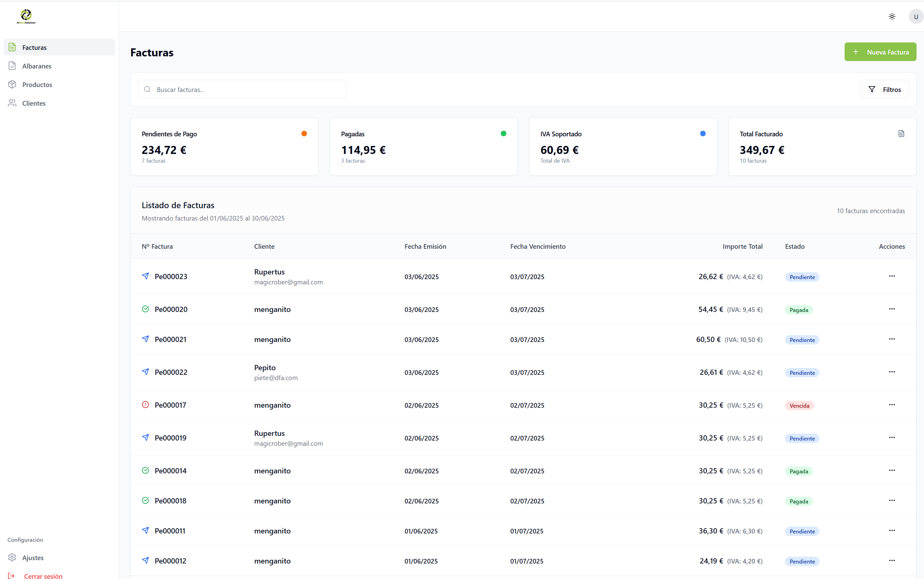The height and width of the screenshot is (579, 924).
Task: Click the paid checkmark icon of Pe000020
Action: [145, 309]
